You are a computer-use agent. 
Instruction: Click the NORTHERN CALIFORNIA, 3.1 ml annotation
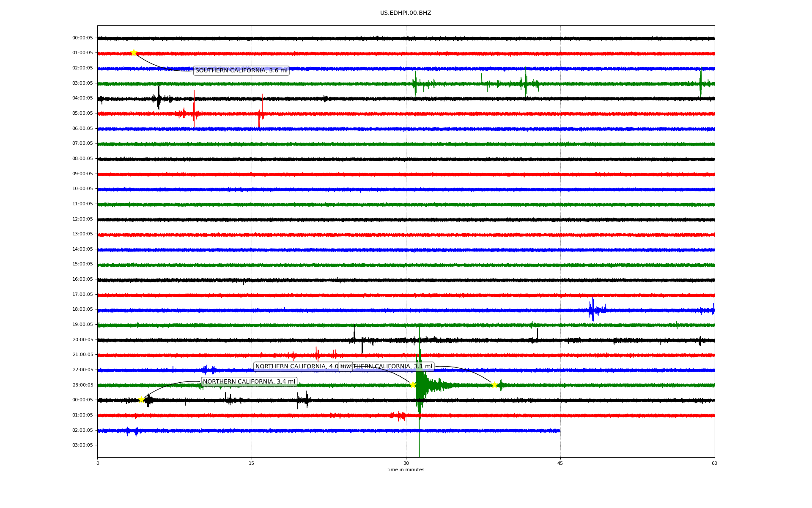393,367
